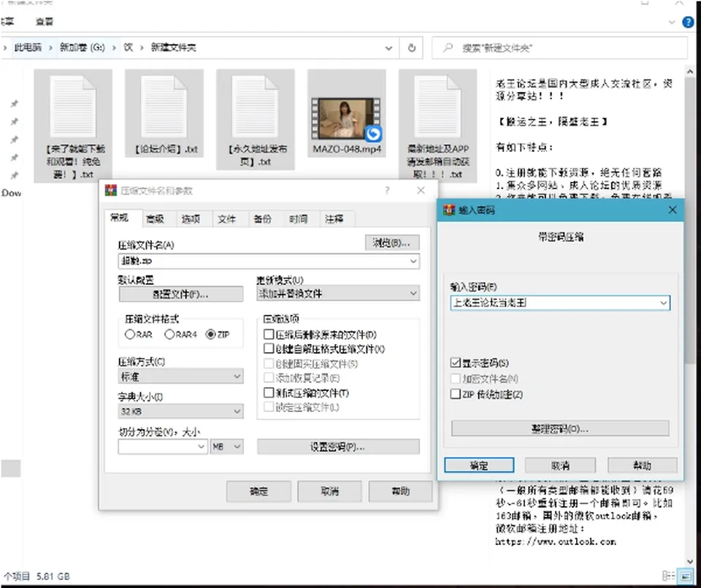Toggle 测试压缩的文件 checkbox
This screenshot has width=701, height=588.
[x=269, y=392]
